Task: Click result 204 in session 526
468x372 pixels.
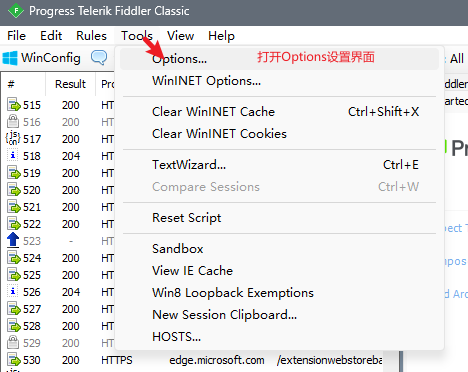Action: [71, 292]
